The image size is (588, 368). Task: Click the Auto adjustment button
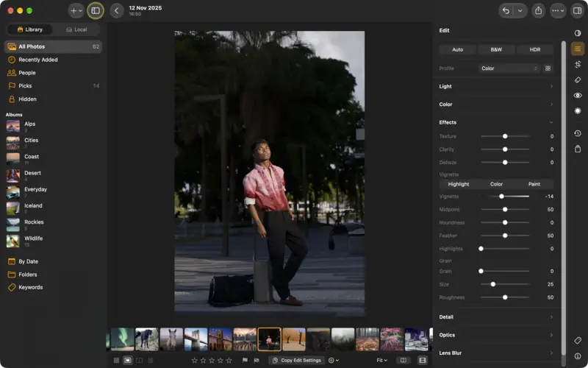click(x=457, y=49)
